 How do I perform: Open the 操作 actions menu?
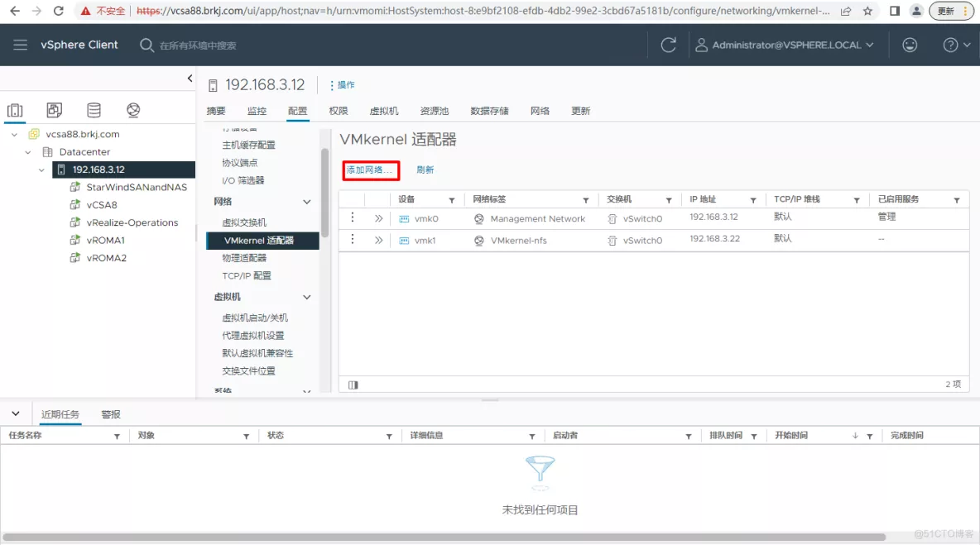coord(343,85)
